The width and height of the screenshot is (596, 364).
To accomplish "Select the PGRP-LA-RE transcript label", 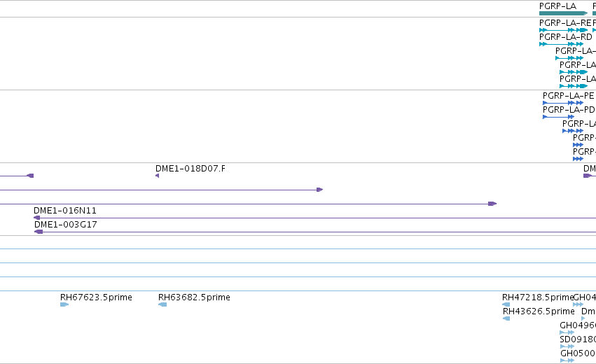I will (565, 23).
